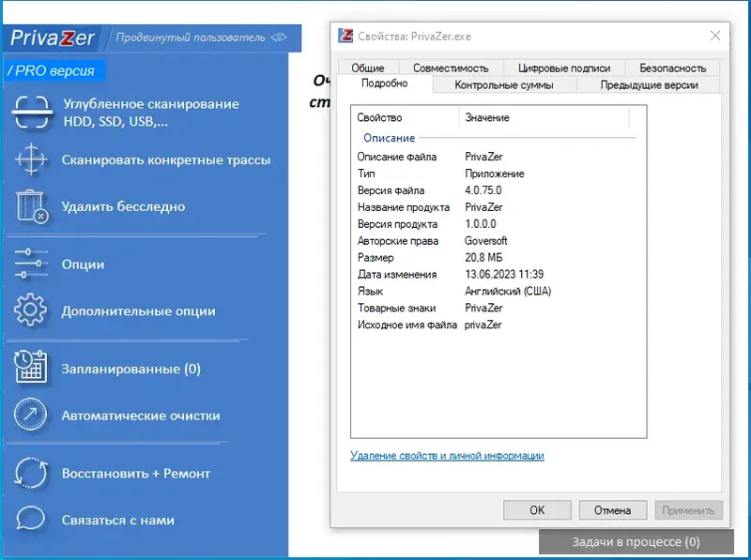Confirm the dialog with OK
The image size is (751, 560).
coord(537,509)
